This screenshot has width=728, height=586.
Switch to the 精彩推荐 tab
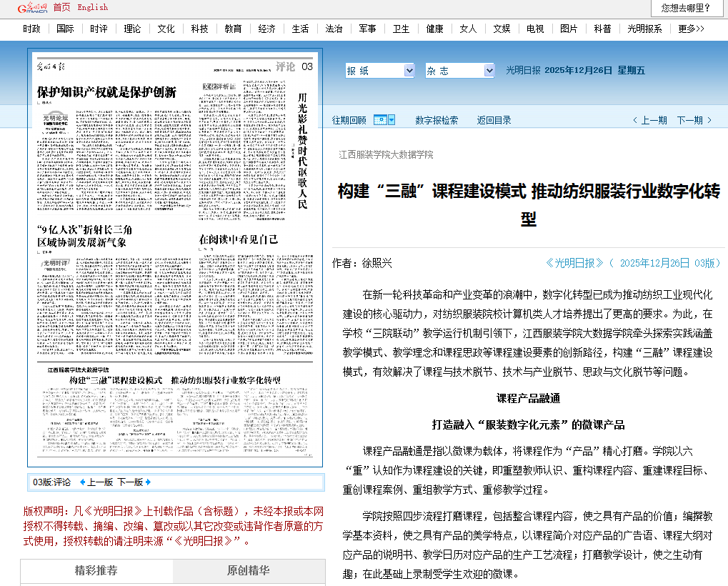96,571
